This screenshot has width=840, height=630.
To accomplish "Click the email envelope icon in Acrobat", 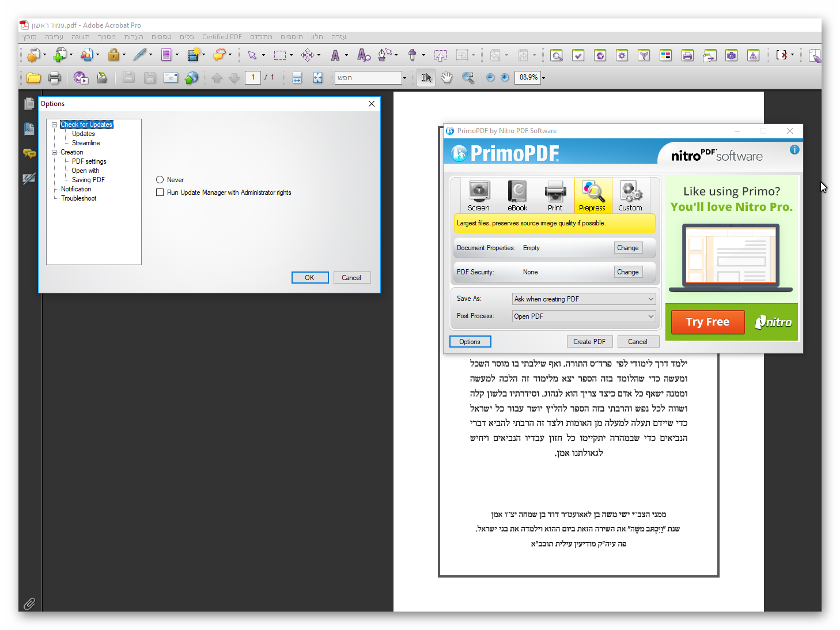I will click(x=171, y=78).
